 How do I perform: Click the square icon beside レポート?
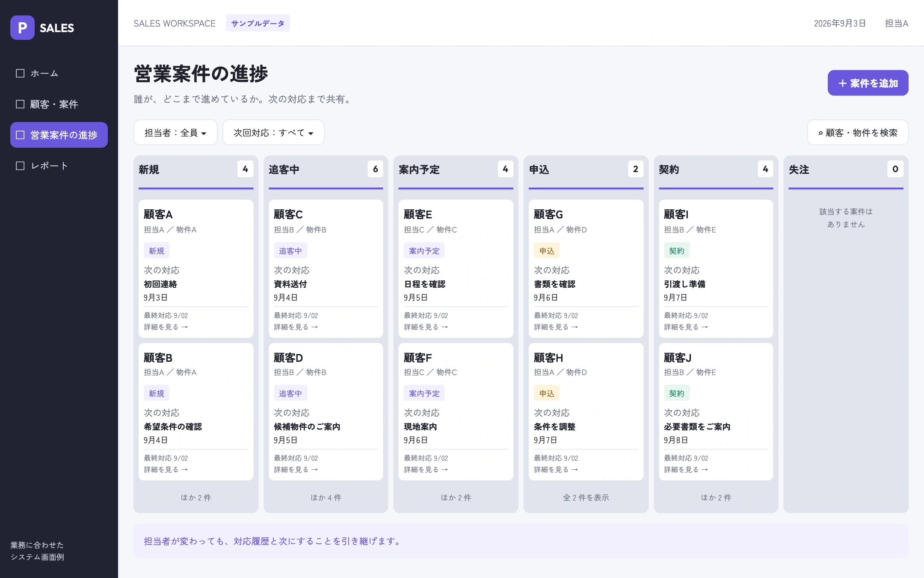[20, 166]
